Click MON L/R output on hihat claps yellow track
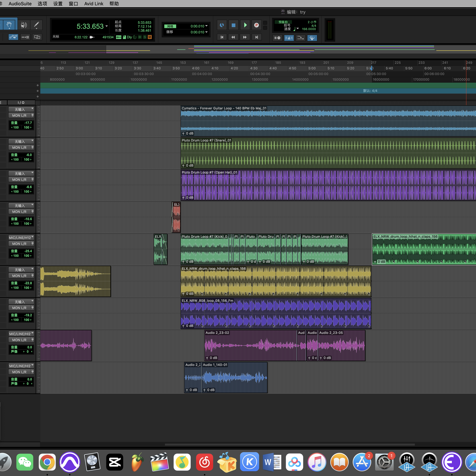The image size is (476, 476). click(x=19, y=276)
